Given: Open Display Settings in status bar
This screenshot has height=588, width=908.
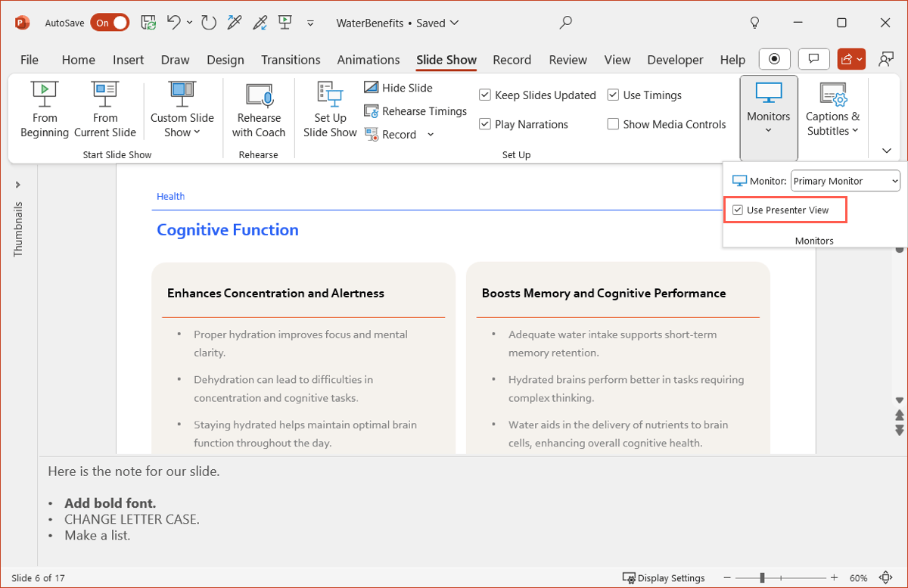Looking at the screenshot, I should tap(664, 578).
